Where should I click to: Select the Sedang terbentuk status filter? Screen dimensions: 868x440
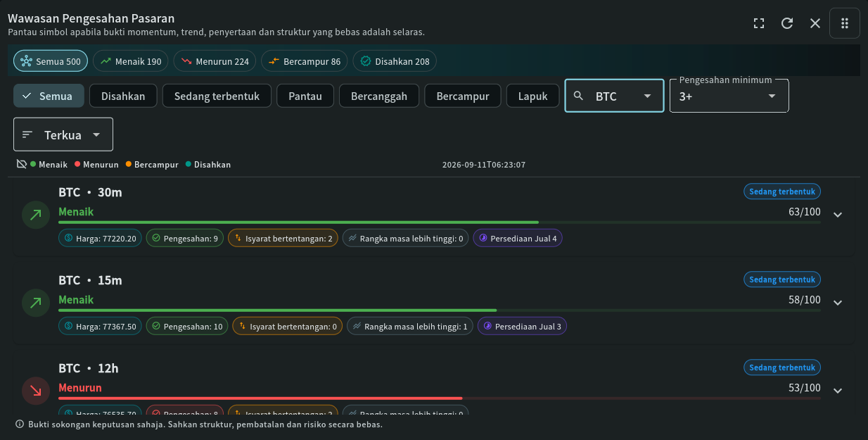(217, 96)
